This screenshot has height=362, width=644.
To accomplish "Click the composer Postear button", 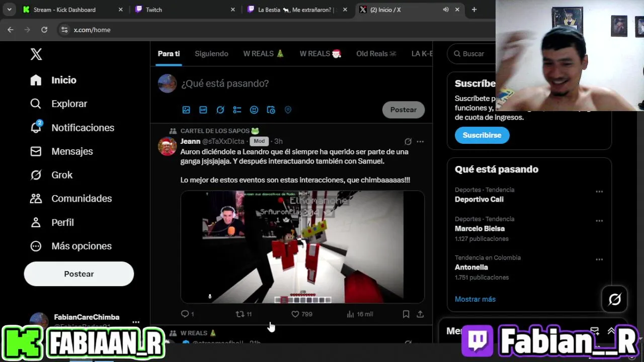I will point(404,110).
